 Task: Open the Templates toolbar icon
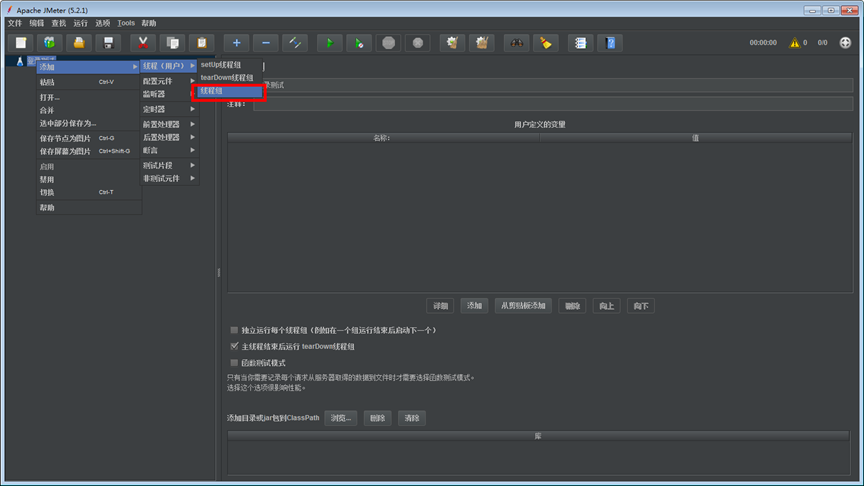click(x=50, y=43)
